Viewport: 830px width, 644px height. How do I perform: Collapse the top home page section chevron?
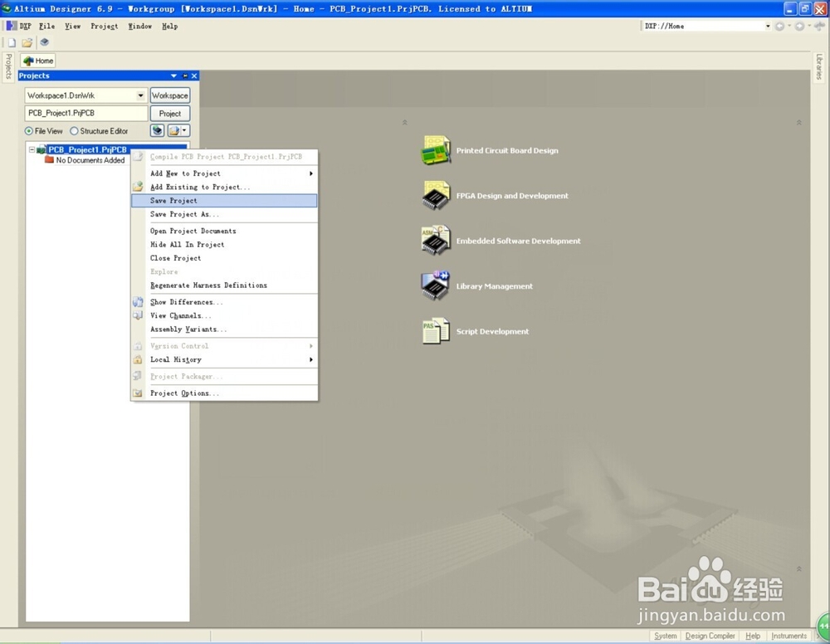click(x=404, y=122)
